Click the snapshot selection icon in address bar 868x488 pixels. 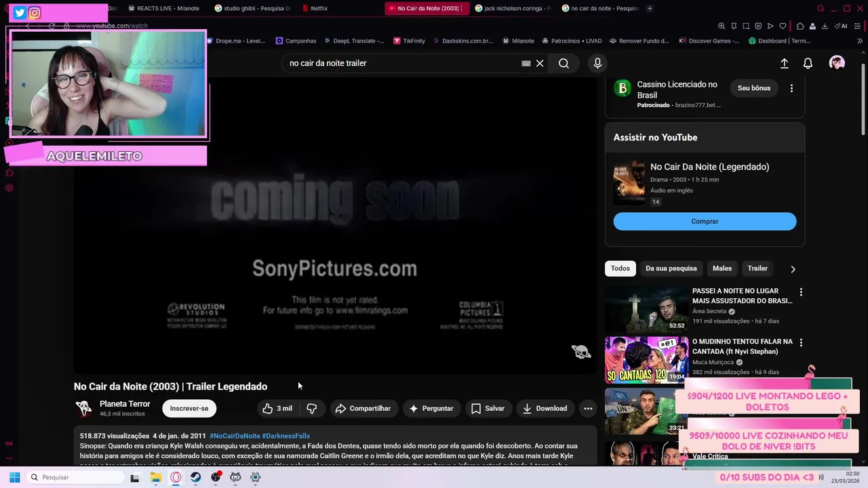[746, 26]
